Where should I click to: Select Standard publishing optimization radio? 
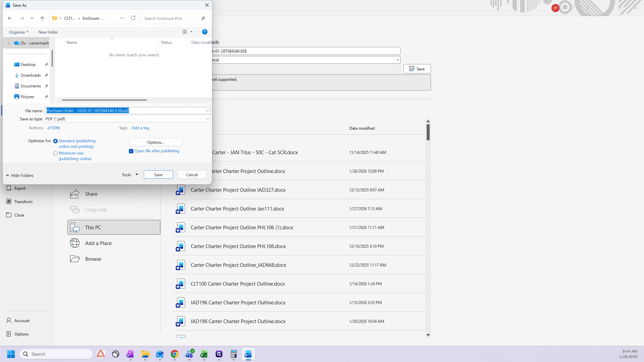[56, 141]
